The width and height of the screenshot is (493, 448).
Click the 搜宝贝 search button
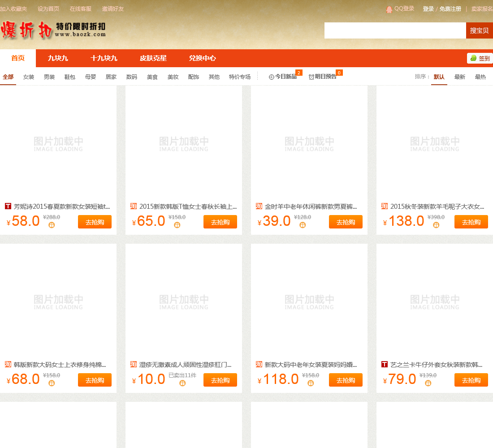click(x=480, y=30)
